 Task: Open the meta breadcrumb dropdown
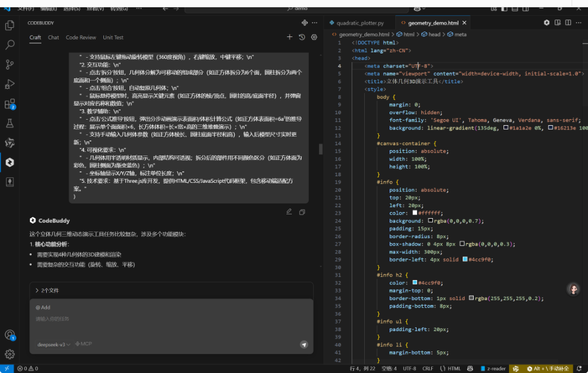pyautogui.click(x=457, y=35)
